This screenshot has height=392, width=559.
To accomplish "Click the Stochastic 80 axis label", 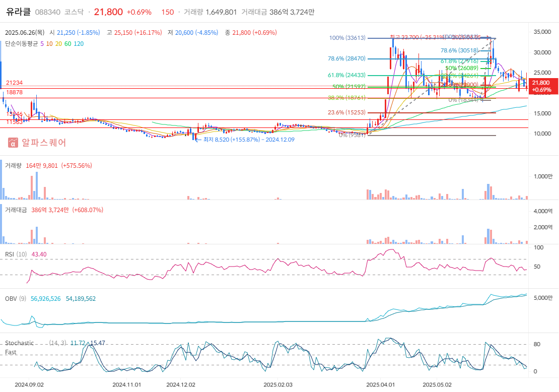I will click(536, 344).
